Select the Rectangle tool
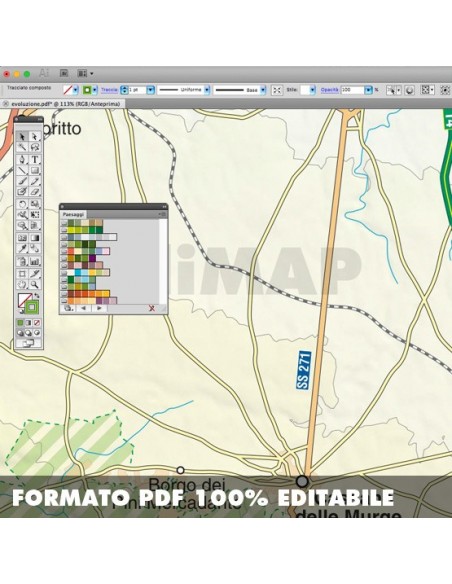 pos(35,171)
